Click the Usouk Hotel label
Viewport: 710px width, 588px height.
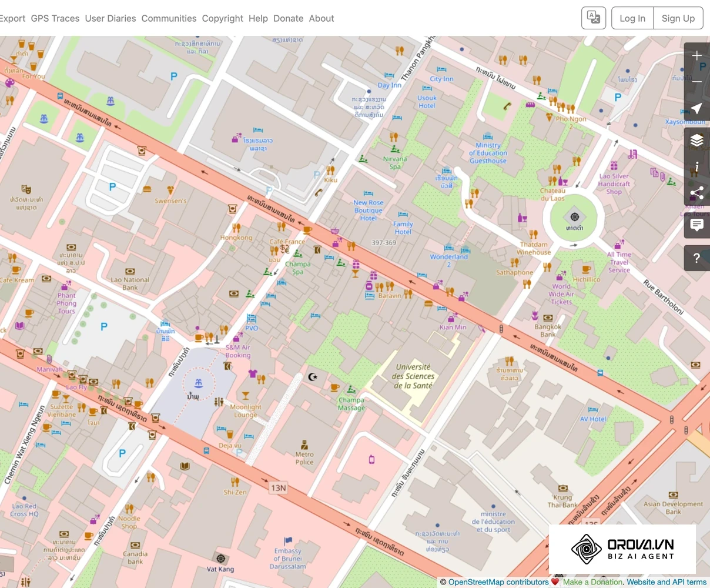(x=427, y=102)
